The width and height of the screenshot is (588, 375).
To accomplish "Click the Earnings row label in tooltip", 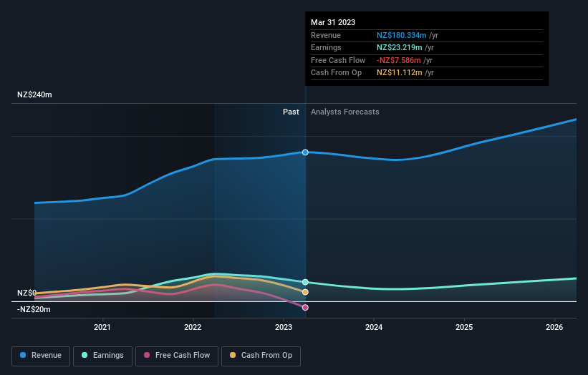I will point(326,47).
